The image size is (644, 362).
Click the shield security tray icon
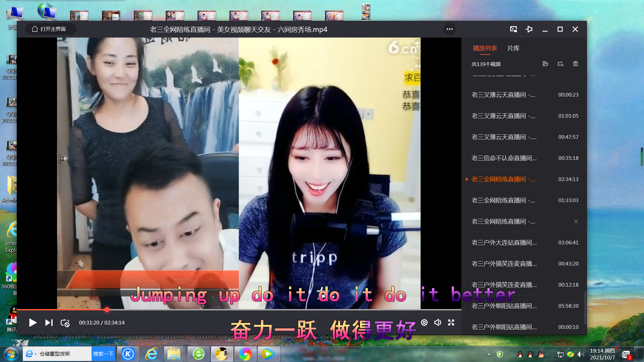[x=500, y=354]
